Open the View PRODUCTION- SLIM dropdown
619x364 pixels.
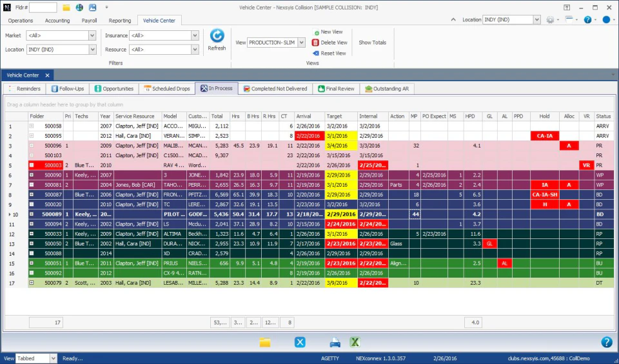click(x=301, y=43)
